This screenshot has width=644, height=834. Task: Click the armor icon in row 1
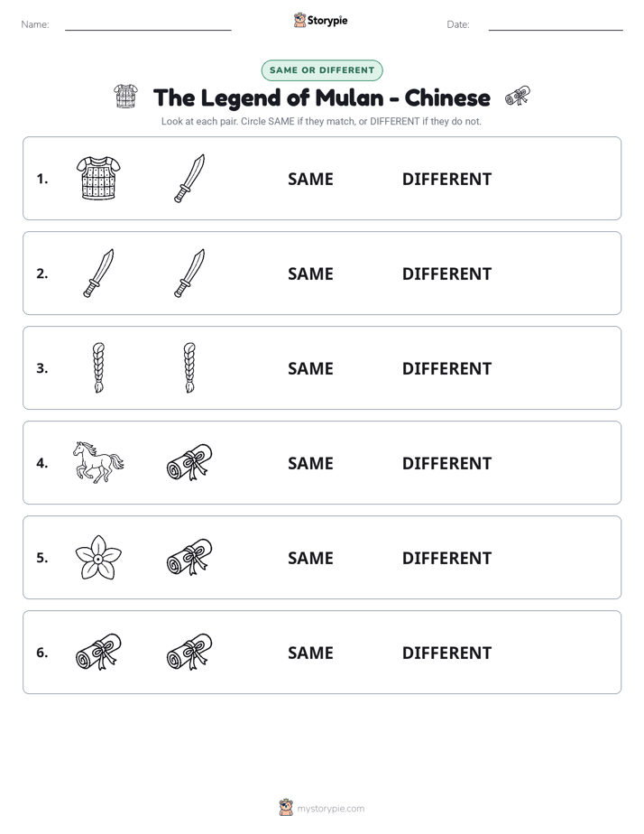point(98,178)
